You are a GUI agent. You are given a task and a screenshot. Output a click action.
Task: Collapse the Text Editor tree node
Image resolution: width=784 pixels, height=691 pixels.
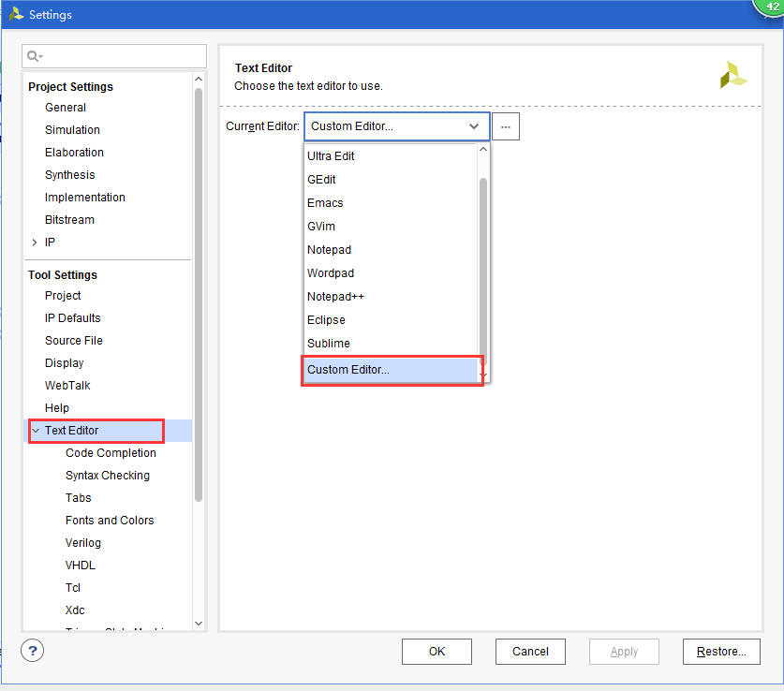(36, 430)
